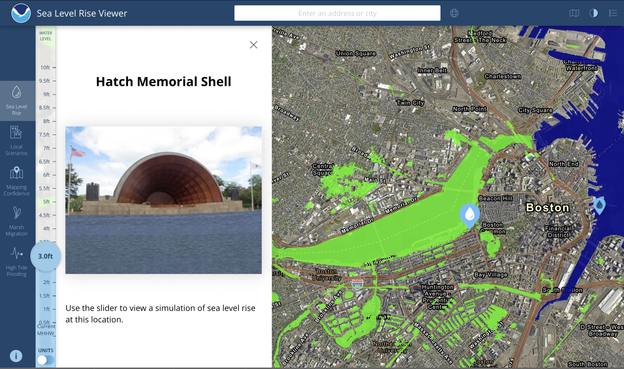Screen dimensions: 624x369
Task: Switch to Mapping Confidence tab
Action: pos(17,181)
